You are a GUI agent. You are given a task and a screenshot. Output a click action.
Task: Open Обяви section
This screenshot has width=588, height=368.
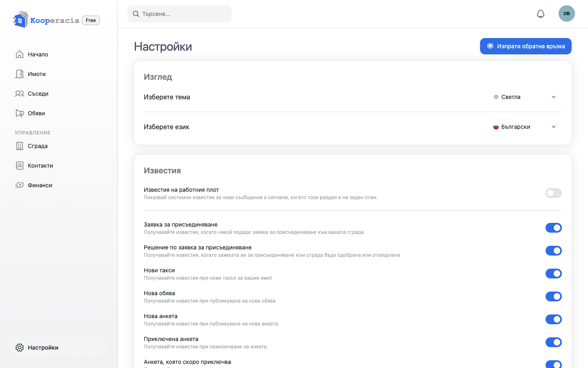[x=59, y=113]
